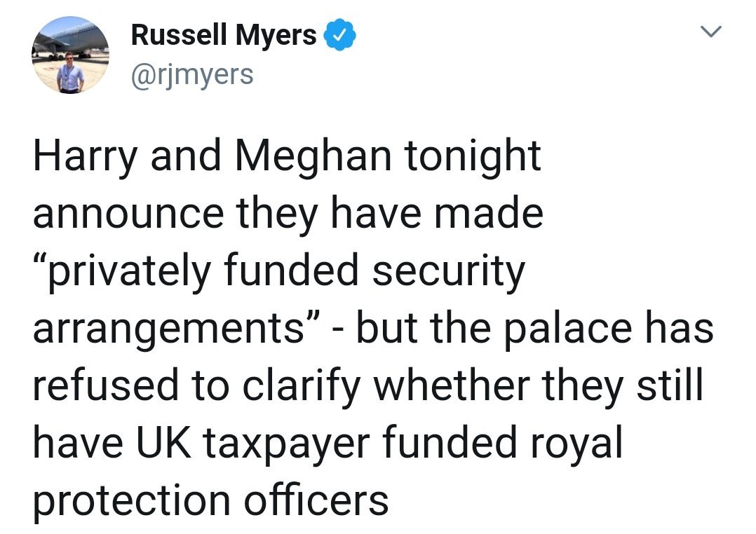Click the blue verified badge
Image resolution: width=756 pixels, height=534 pixels.
[339, 35]
